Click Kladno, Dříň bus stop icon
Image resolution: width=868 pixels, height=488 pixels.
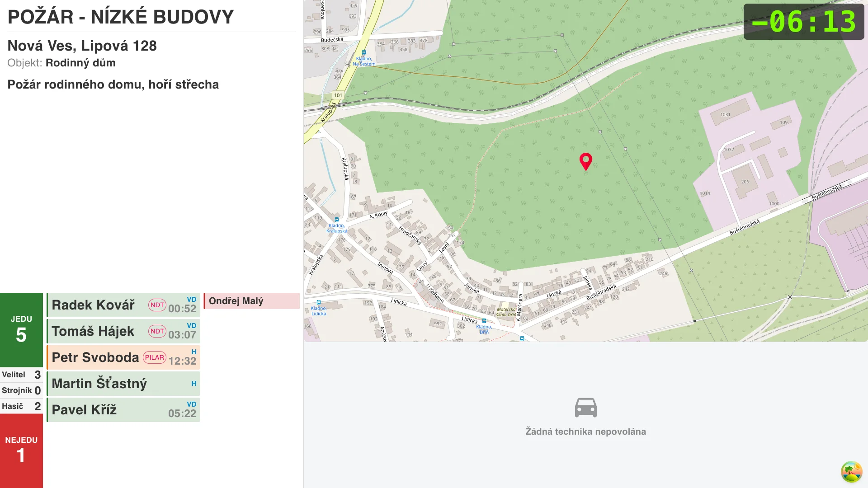(484, 321)
